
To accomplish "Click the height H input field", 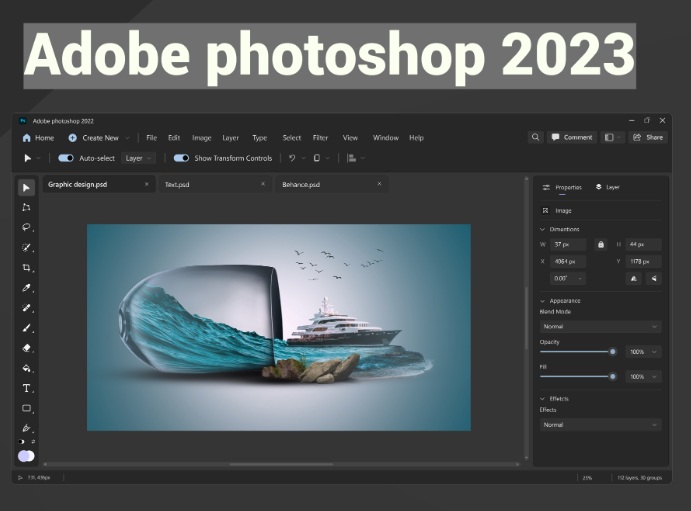I will tap(643, 244).
